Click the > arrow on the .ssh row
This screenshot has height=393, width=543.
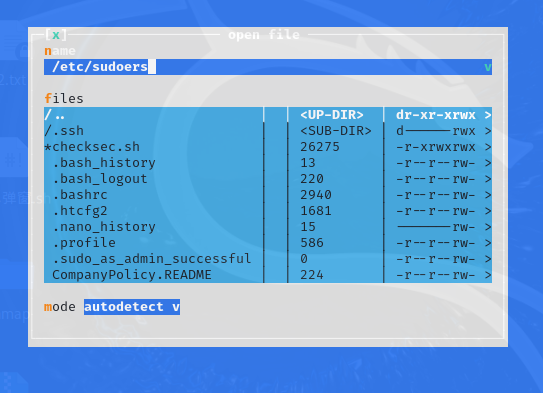488,131
